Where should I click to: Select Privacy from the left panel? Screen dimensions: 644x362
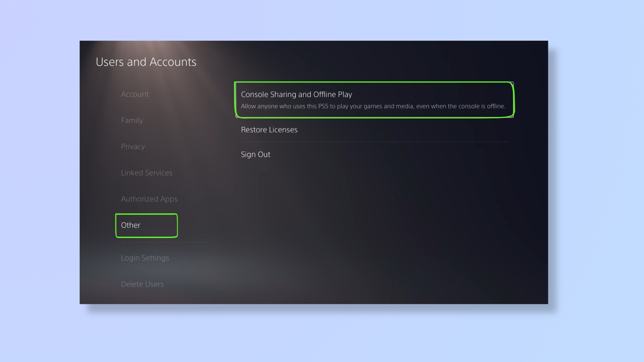pyautogui.click(x=133, y=146)
